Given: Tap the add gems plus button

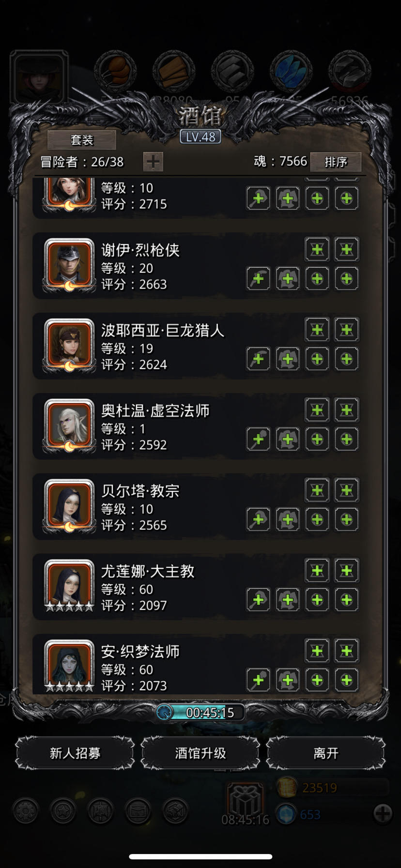Looking at the screenshot, I should point(383,814).
